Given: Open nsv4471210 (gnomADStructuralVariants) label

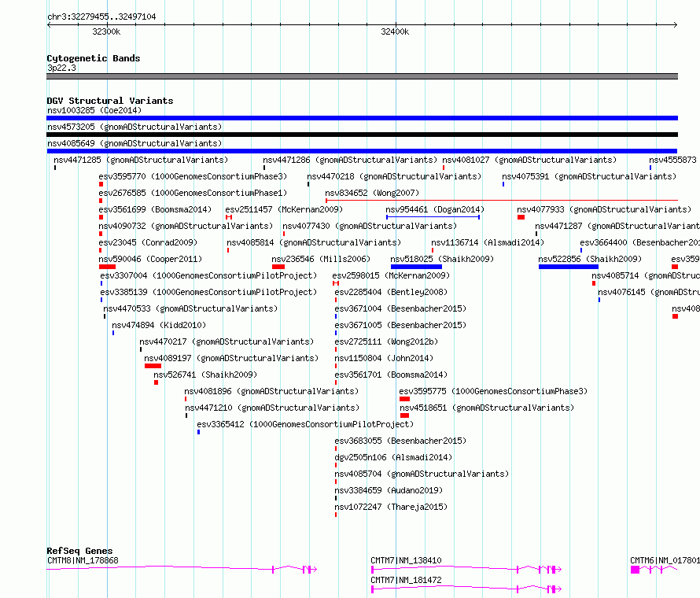Looking at the screenshot, I should 272,408.
